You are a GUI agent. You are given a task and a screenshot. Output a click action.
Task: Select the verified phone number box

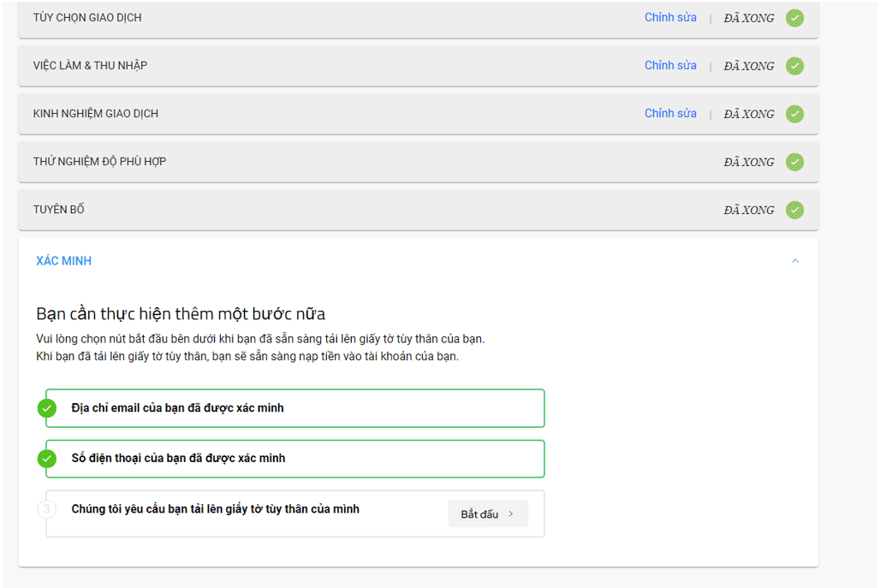[295, 458]
